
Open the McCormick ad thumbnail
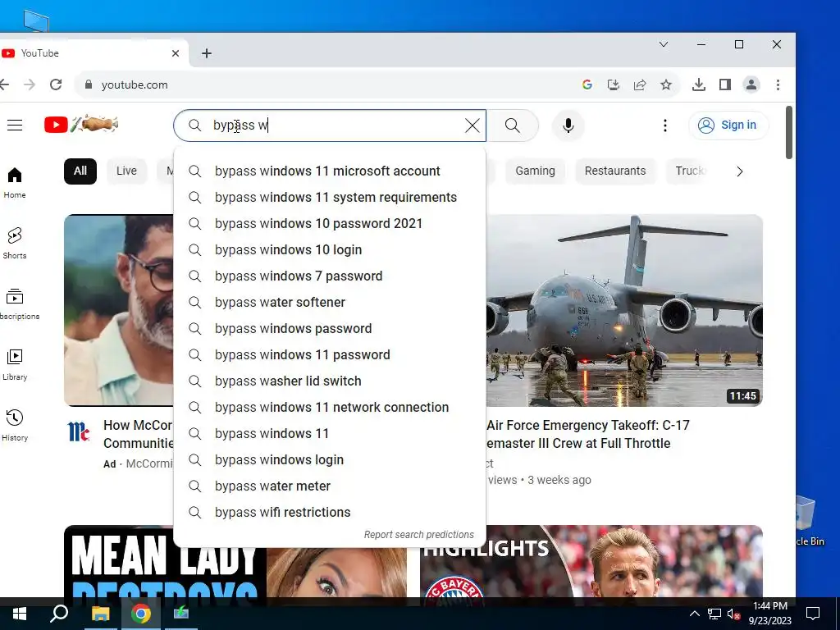[x=118, y=310]
